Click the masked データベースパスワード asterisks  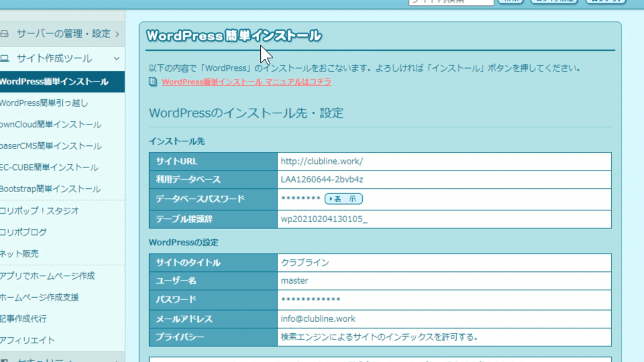click(x=301, y=199)
